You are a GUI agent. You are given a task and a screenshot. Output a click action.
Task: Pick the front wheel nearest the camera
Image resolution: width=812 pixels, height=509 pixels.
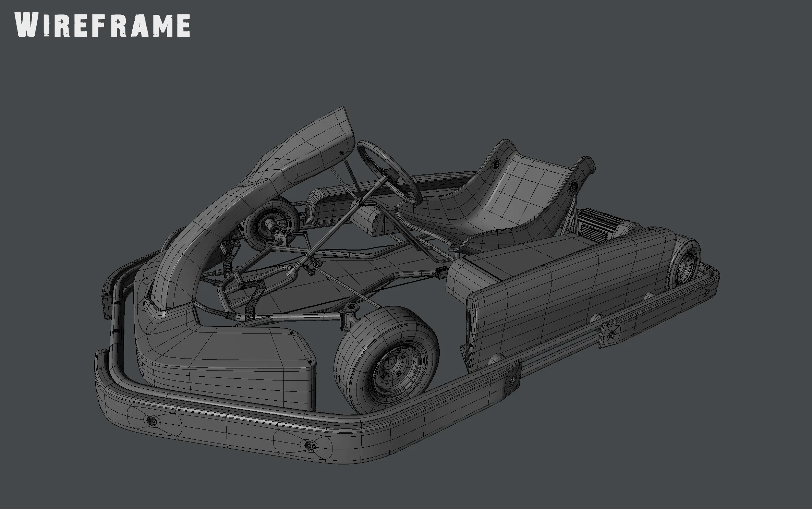(386, 360)
